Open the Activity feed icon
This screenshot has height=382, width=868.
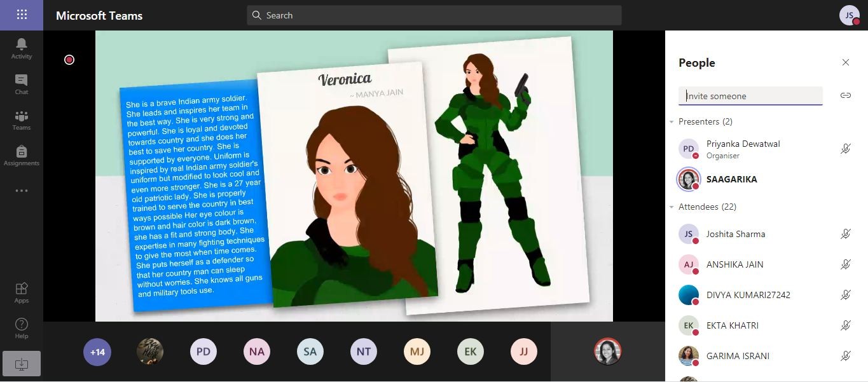click(x=22, y=48)
